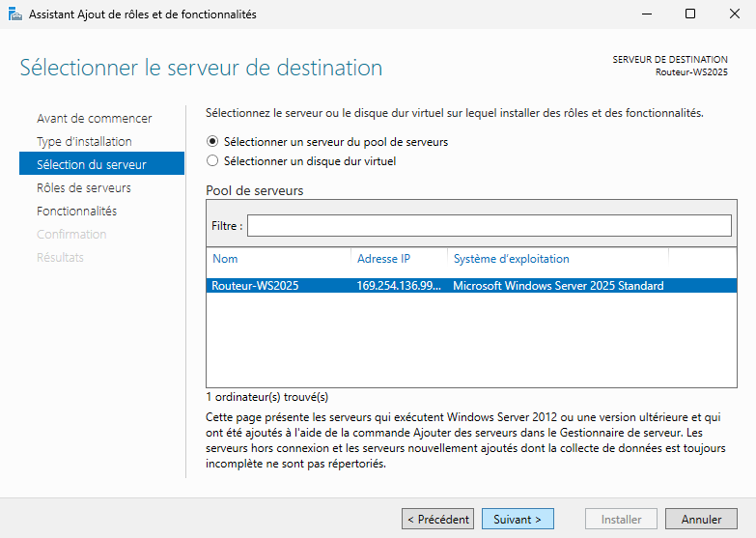Click the Précédent button
The width and height of the screenshot is (756, 538).
(437, 519)
